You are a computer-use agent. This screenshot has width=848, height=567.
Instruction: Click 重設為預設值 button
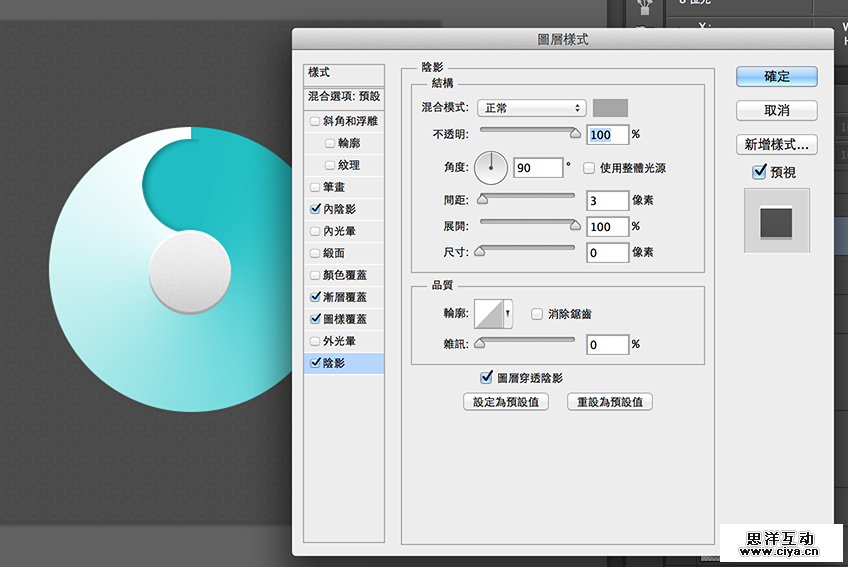[610, 402]
